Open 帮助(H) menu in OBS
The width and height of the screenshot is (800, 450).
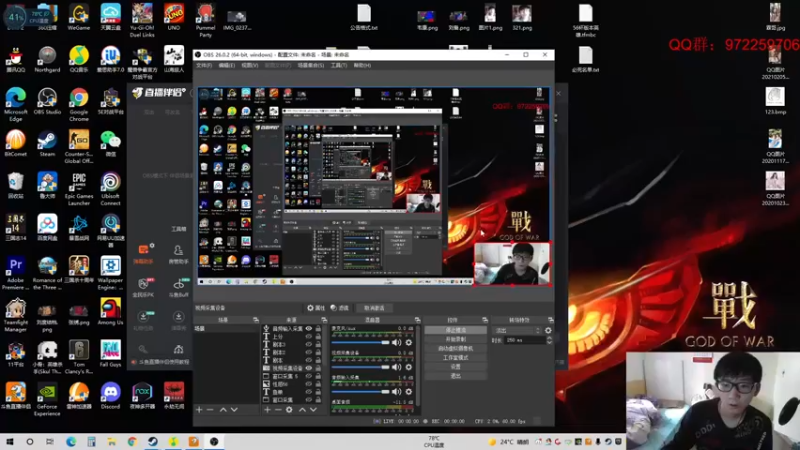(x=362, y=65)
